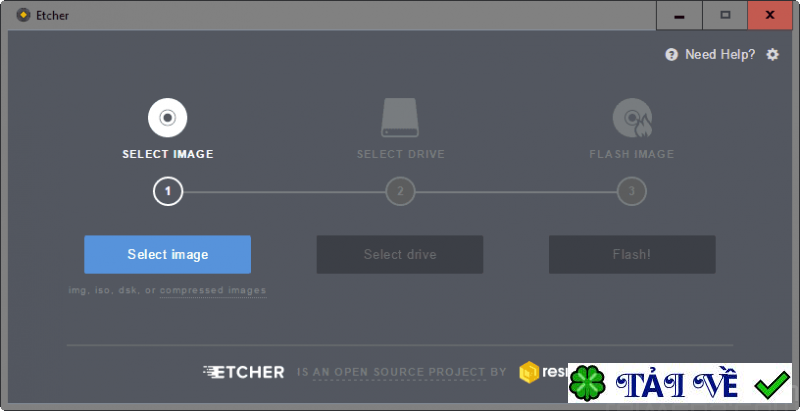Click the help question mark icon
The image size is (800, 411).
671,55
